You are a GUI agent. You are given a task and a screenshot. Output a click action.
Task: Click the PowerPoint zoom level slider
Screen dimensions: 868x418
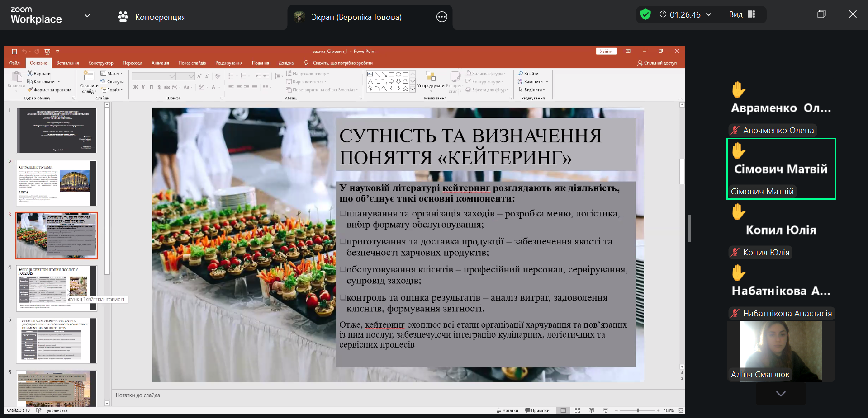click(x=637, y=410)
